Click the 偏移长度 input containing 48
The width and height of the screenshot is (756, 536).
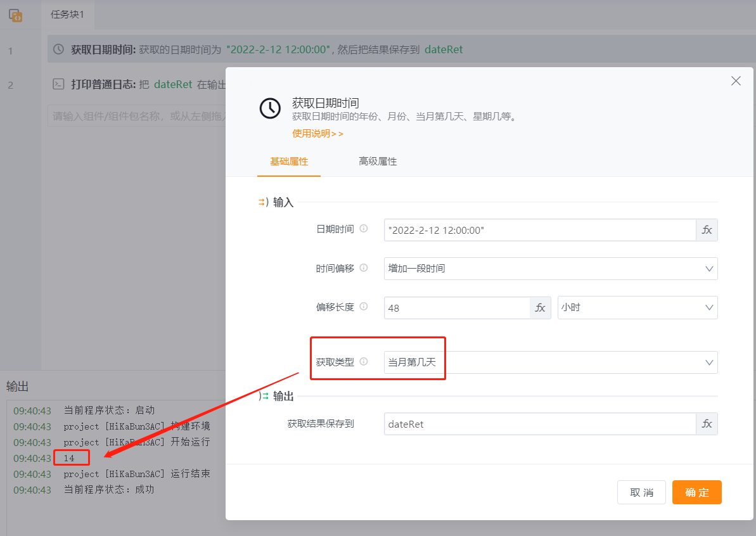click(x=457, y=307)
